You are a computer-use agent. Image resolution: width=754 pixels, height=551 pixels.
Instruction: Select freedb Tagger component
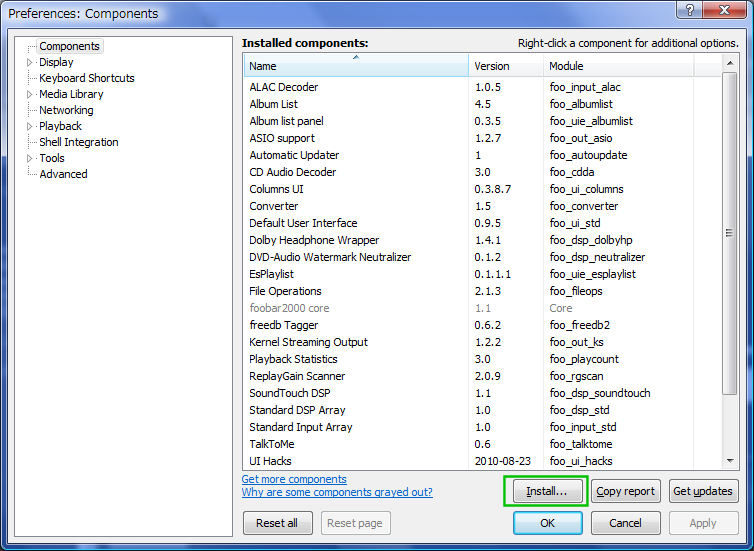pos(483,325)
